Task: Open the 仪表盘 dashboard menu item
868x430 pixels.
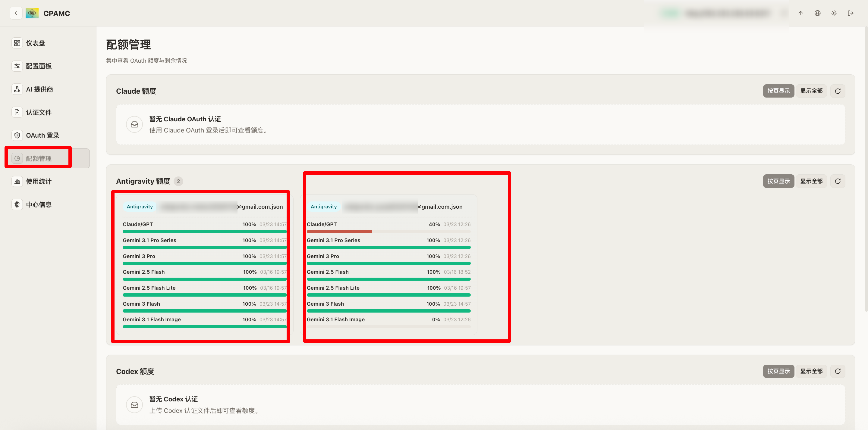Action: click(x=35, y=43)
